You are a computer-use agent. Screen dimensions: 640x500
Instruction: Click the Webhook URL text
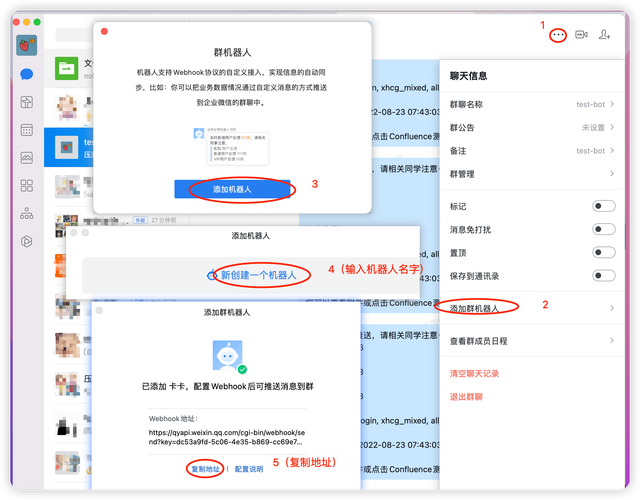click(227, 437)
